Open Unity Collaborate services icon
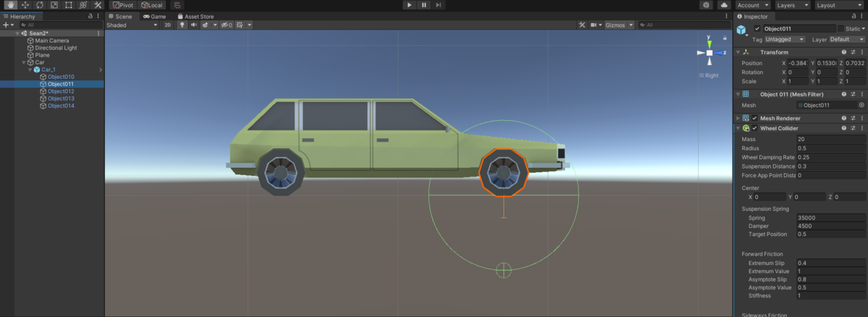This screenshot has width=868, height=317. [x=706, y=5]
